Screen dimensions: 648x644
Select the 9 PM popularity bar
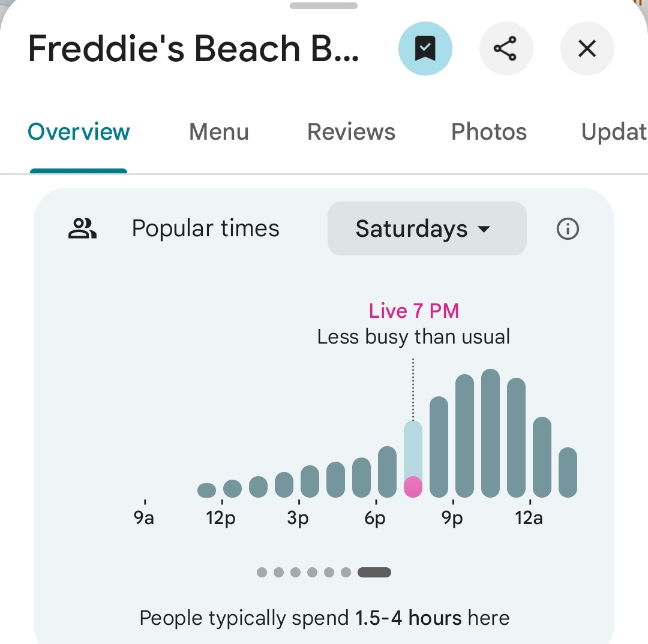(464, 436)
